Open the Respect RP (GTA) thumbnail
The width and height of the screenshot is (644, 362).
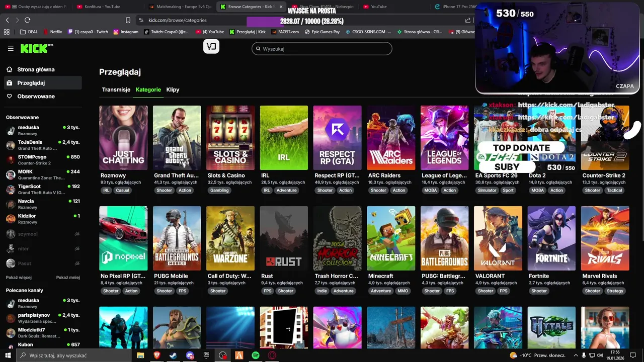[337, 138]
